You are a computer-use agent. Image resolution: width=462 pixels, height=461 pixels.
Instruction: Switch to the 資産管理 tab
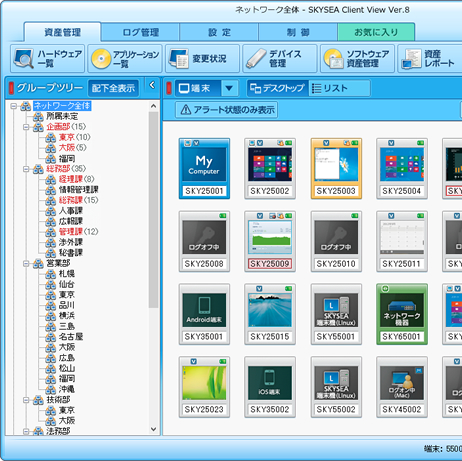62,32
